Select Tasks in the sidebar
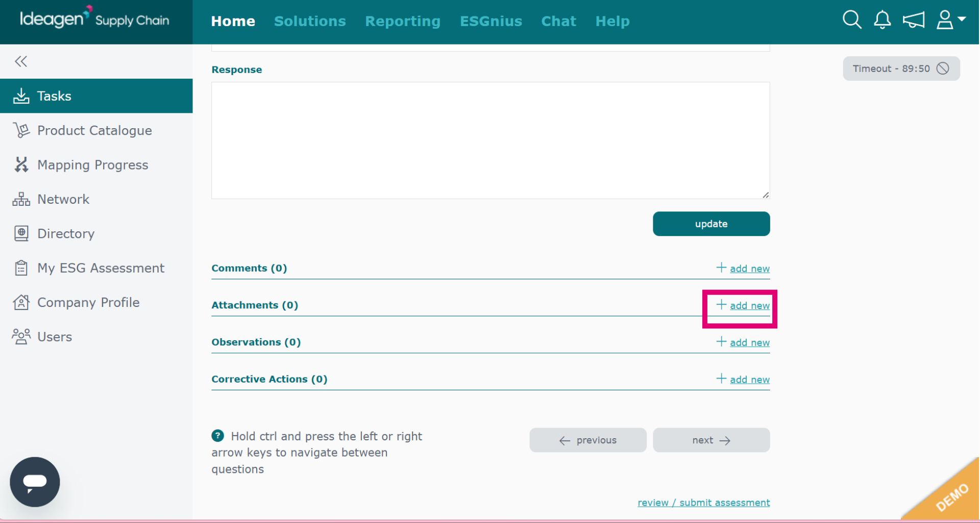The height and width of the screenshot is (523, 980). click(96, 96)
